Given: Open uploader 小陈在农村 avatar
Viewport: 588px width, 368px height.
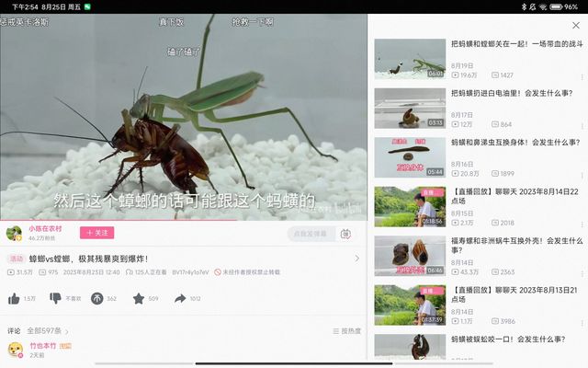Looking at the screenshot, I should [14, 233].
